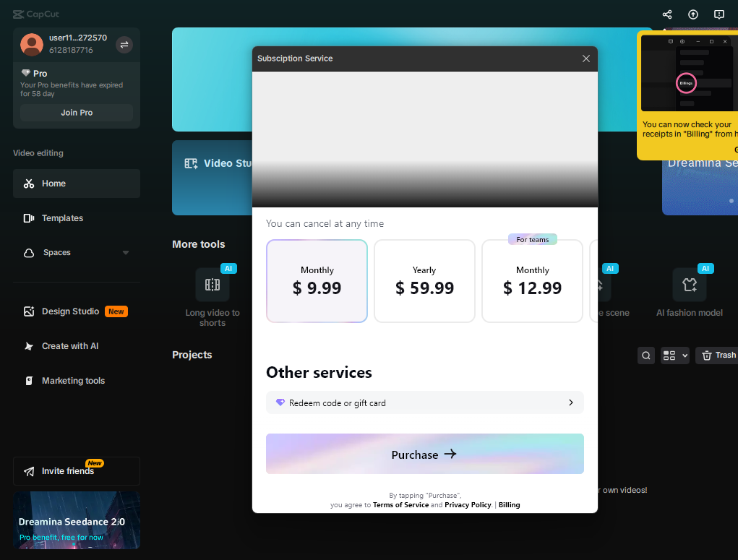
Task: Click the account switcher icon next to username
Action: pos(124,44)
